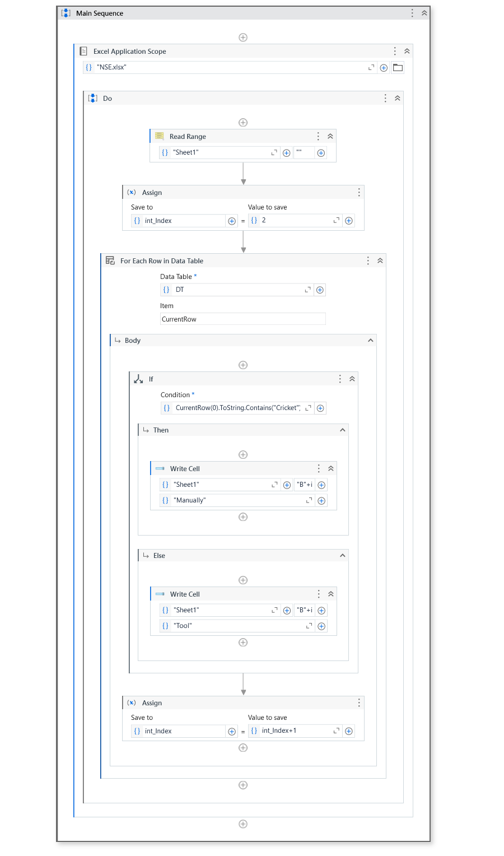Click the Excel Application Scope title
The width and height of the screenshot is (504, 856).
pyautogui.click(x=130, y=52)
